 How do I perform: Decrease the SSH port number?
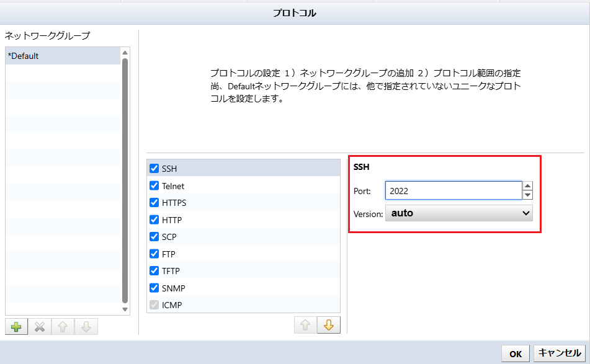pyautogui.click(x=528, y=195)
